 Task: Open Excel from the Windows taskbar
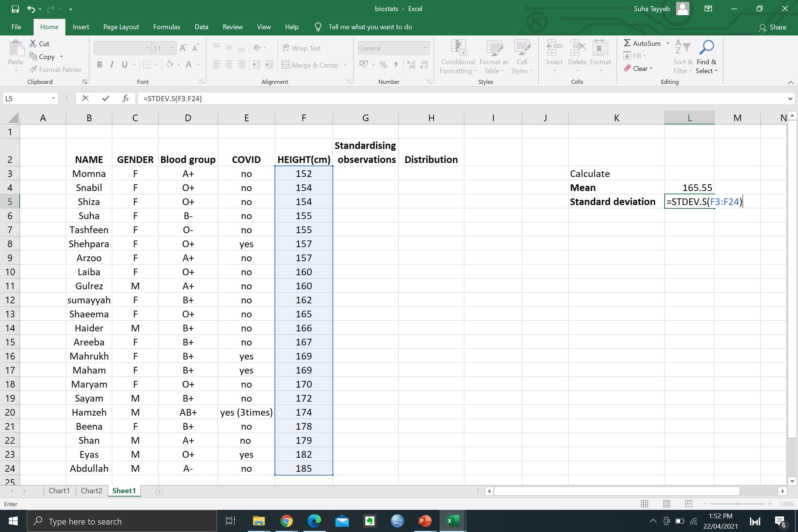pos(452,521)
